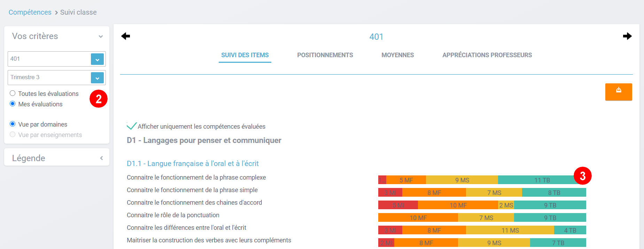Select the Toutes les évaluations radio button
Screen dimensions: 644x249
tap(13, 93)
